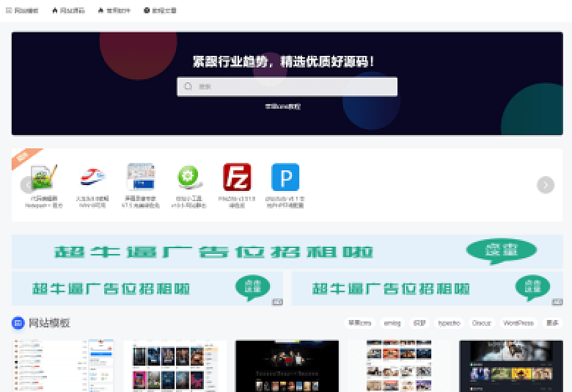The image size is (572, 392).
Task: Click the window screenshot software icon
Action: [x=140, y=178]
